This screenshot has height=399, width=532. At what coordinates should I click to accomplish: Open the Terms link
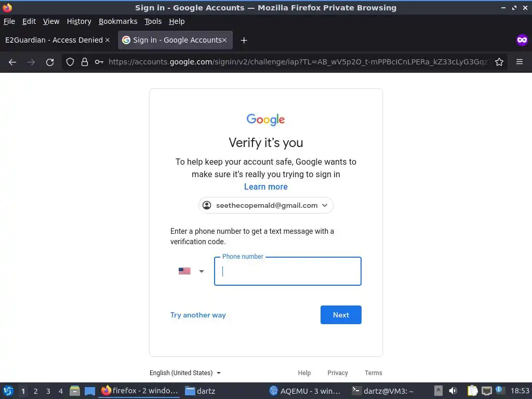click(x=373, y=373)
